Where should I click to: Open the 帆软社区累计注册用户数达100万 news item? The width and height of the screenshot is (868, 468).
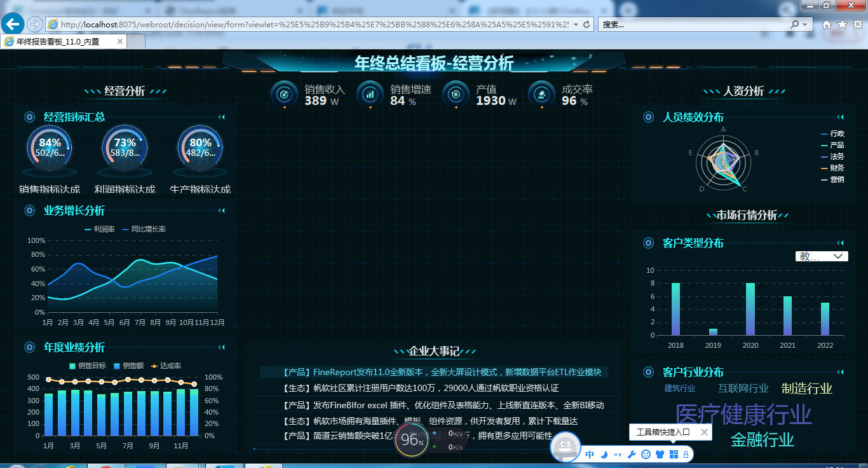(420, 388)
